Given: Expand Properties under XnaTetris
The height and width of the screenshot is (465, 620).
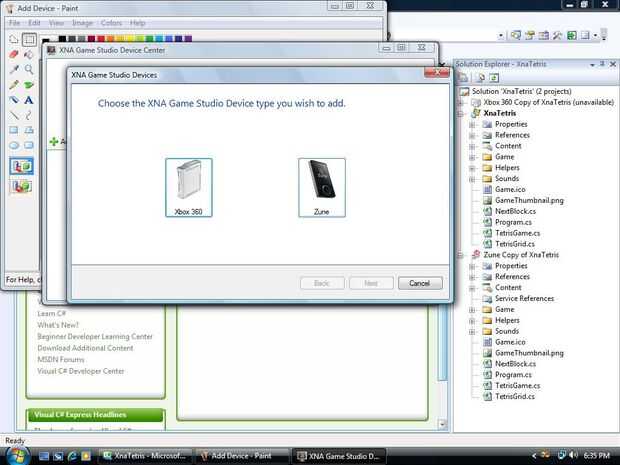Looking at the screenshot, I should tap(472, 125).
